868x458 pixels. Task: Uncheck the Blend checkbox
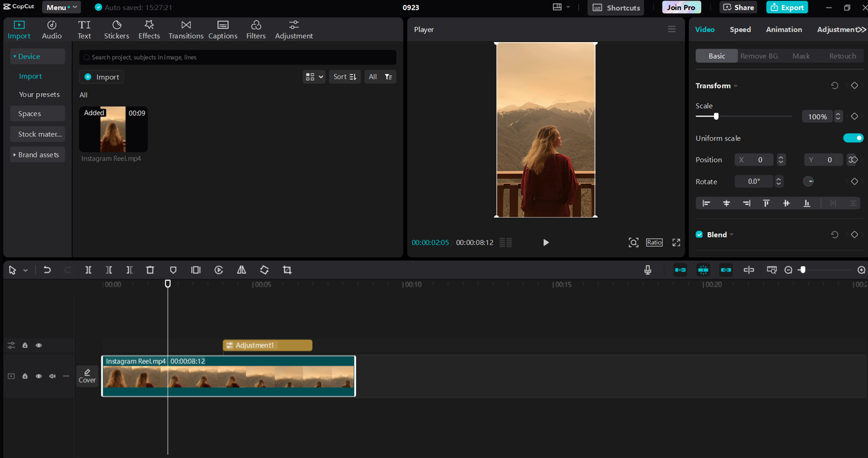699,235
